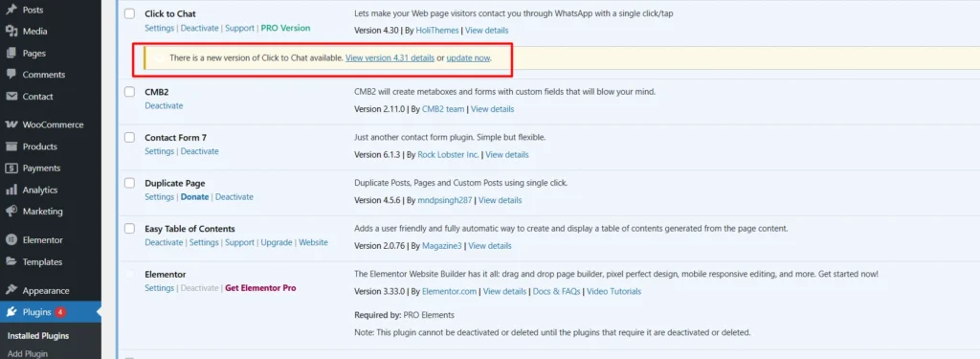Click the Get Elementor Pro link
980x359 pixels.
point(260,288)
